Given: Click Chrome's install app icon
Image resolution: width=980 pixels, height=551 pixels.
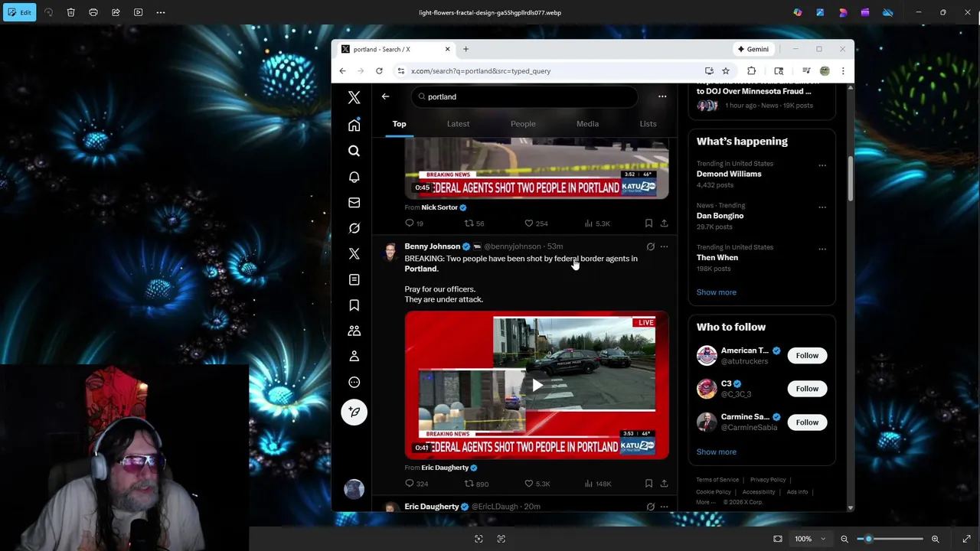Looking at the screenshot, I should point(709,71).
